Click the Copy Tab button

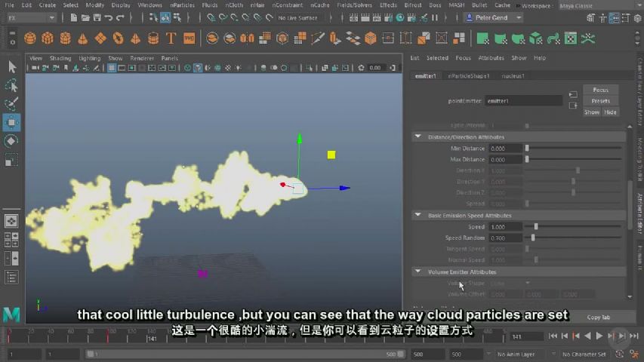[599, 318]
